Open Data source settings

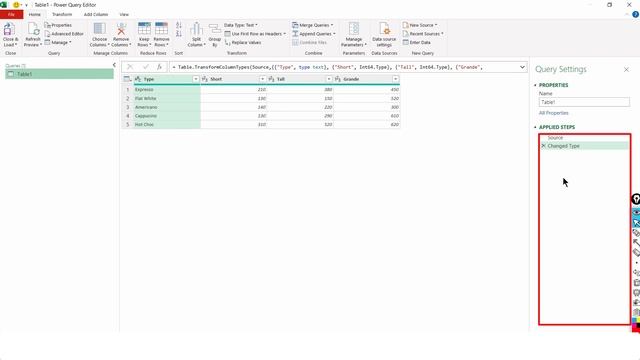[x=384, y=34]
